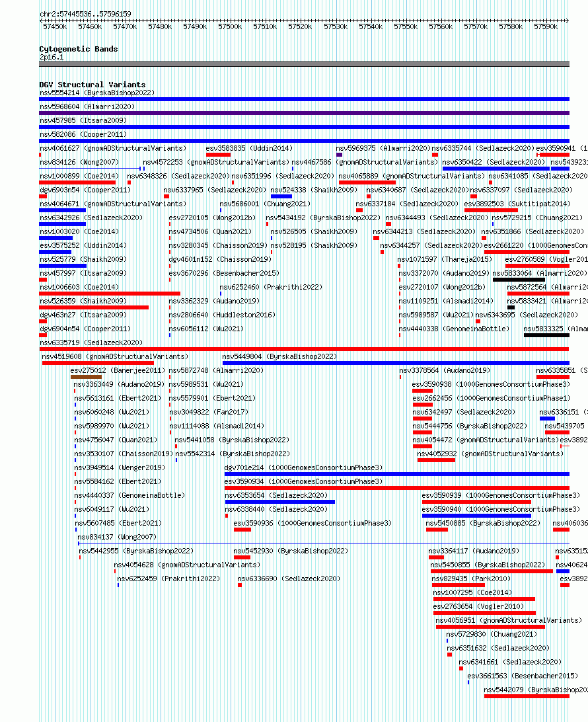The image size is (588, 722).
Task: Click the nsv834126 (Wong2007) label
Action: point(79,162)
